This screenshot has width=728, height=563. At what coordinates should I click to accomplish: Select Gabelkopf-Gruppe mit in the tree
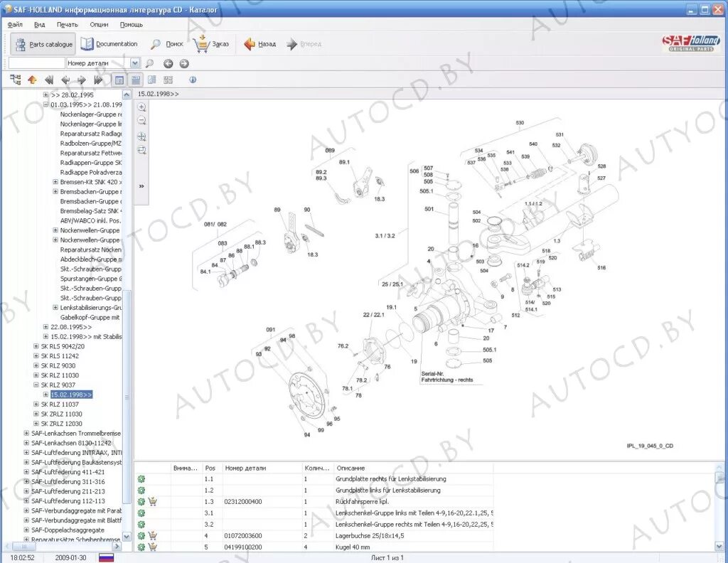(90, 318)
